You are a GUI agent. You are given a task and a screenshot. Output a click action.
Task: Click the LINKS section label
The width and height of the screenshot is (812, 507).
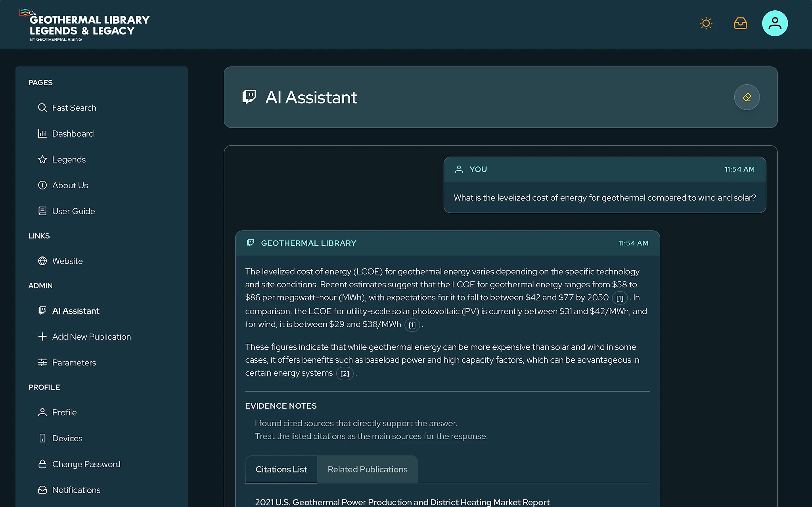point(39,236)
